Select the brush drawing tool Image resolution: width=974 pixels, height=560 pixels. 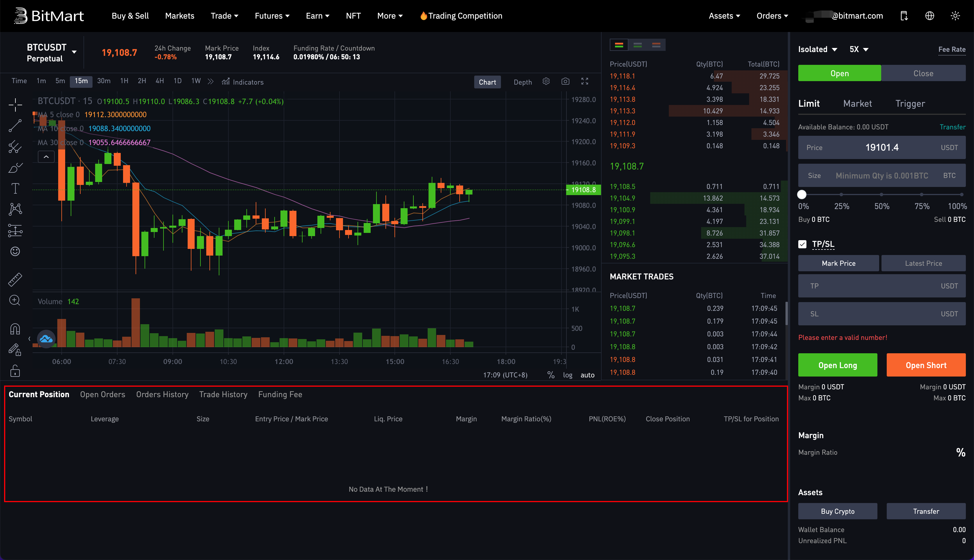click(15, 168)
